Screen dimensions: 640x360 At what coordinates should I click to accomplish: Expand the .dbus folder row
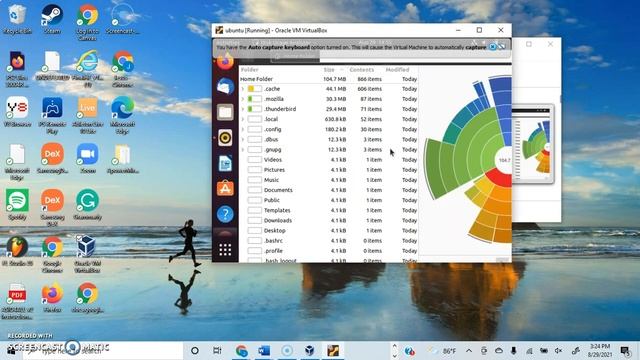[x=243, y=140]
